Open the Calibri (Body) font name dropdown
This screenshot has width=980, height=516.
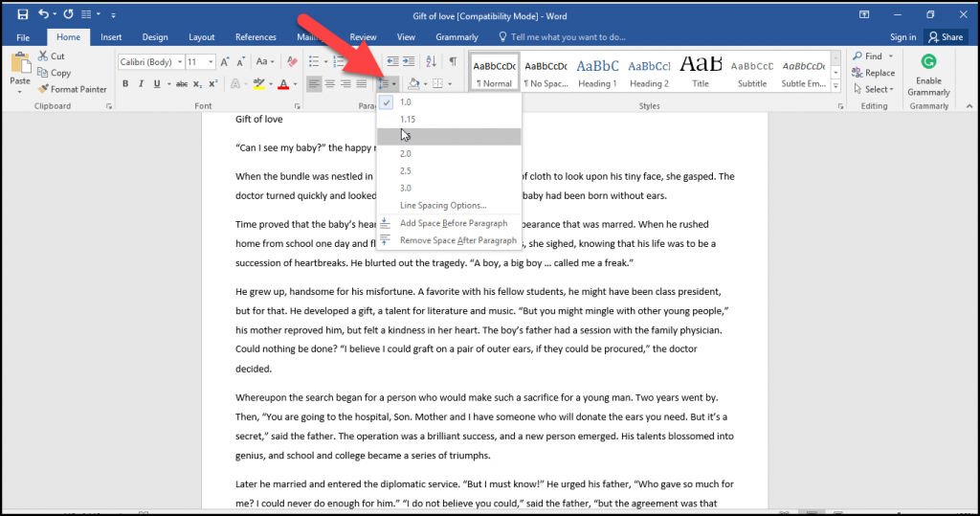pyautogui.click(x=180, y=62)
